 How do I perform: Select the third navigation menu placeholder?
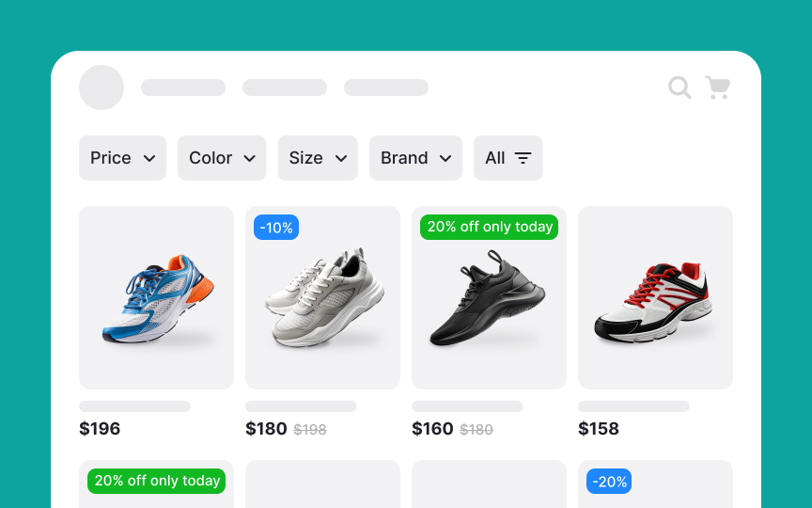[386, 87]
